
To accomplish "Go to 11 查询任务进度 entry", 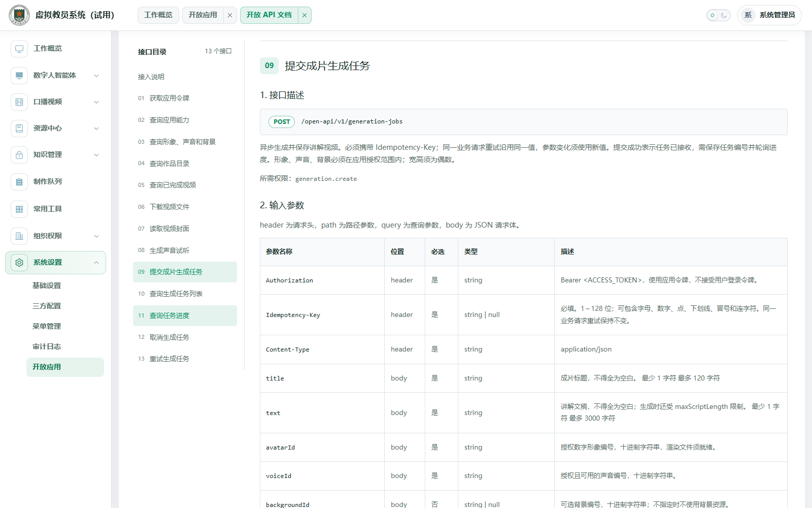I will pyautogui.click(x=185, y=315).
